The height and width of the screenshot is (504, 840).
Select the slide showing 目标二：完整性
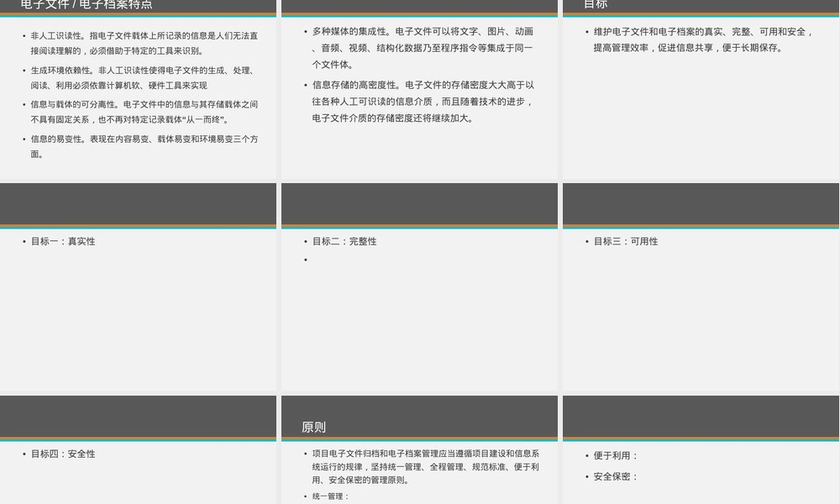[x=419, y=287]
